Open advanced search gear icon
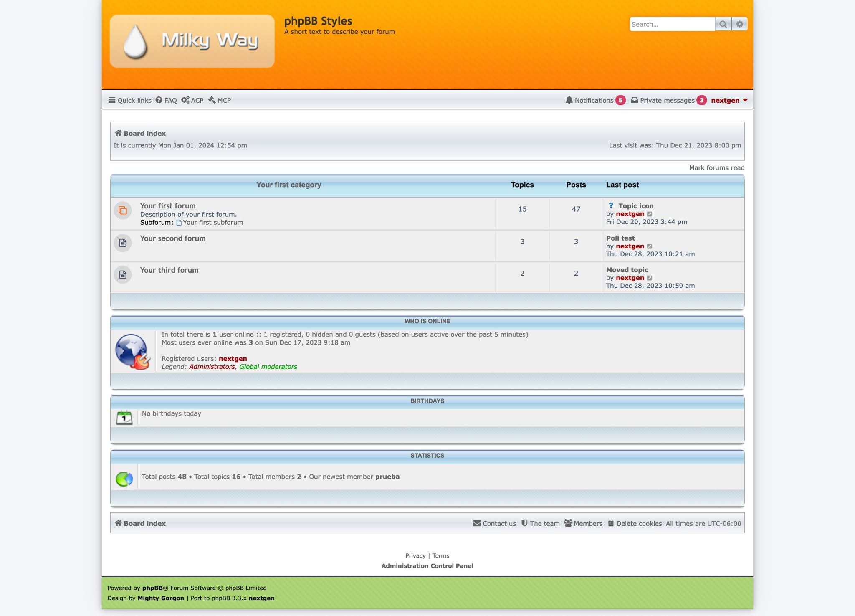Screen dimensions: 855x616 pos(739,24)
